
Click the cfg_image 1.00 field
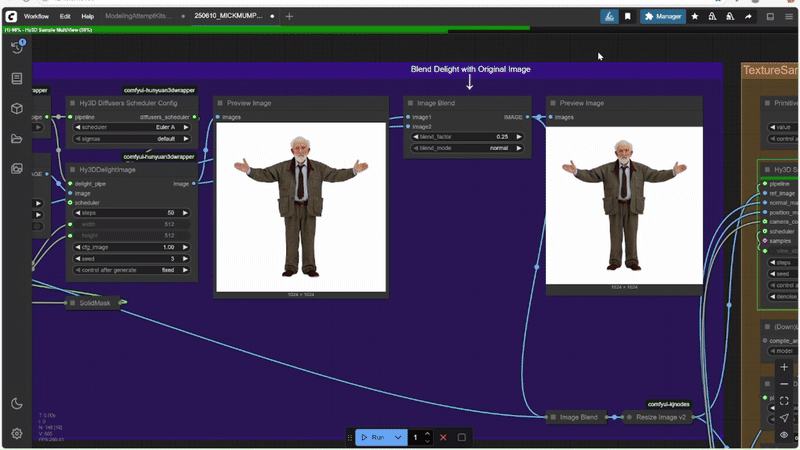[x=132, y=247]
